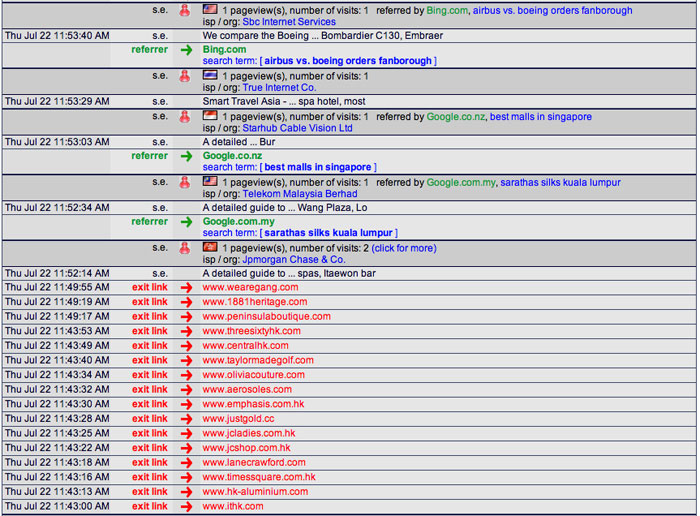Open the green Google.com.my referrer link
The width and height of the screenshot is (700, 516).
click(238, 221)
